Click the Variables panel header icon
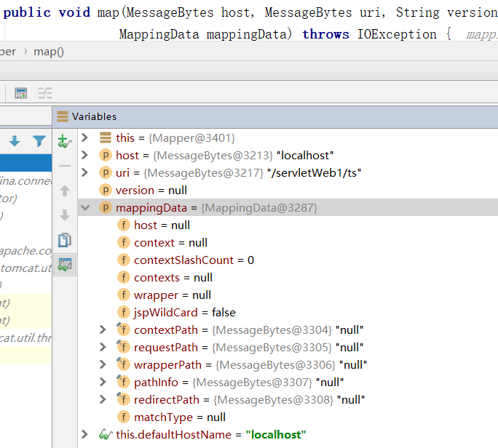 (63, 116)
